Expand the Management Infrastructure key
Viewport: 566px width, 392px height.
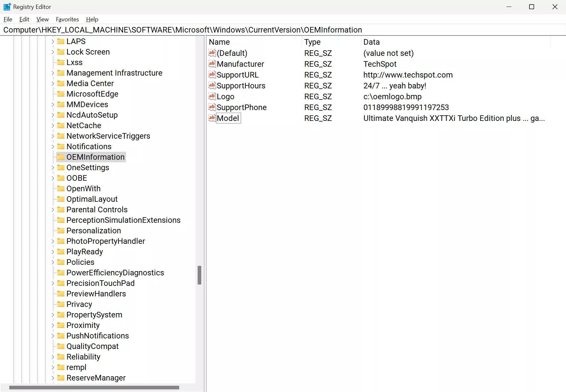tap(53, 73)
